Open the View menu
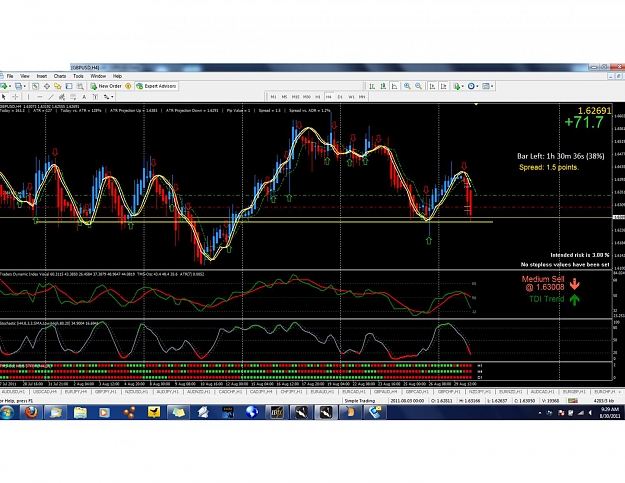Viewport: 625px width, 483px height. [25, 76]
